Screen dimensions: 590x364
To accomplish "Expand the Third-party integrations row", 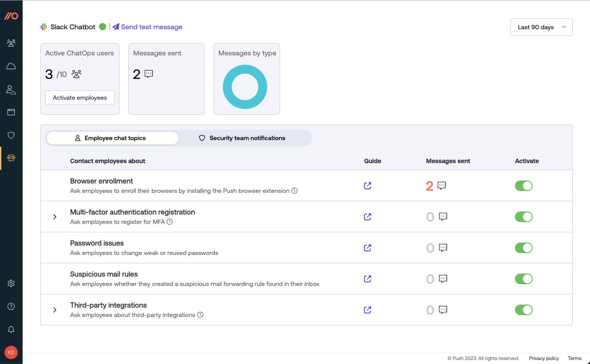I will tap(55, 310).
